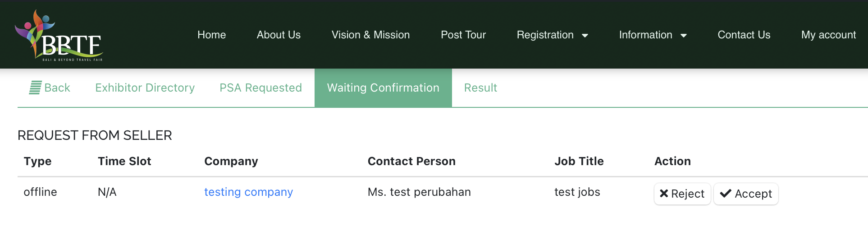
Task: Expand the Information dropdown arrow
Action: pyautogui.click(x=684, y=36)
